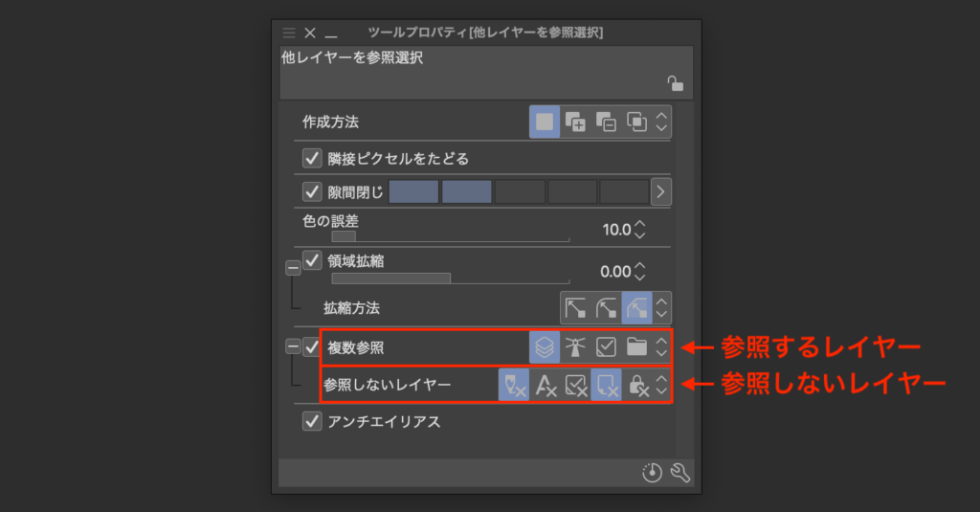Click the 色の誤差 slider bar

click(450, 236)
